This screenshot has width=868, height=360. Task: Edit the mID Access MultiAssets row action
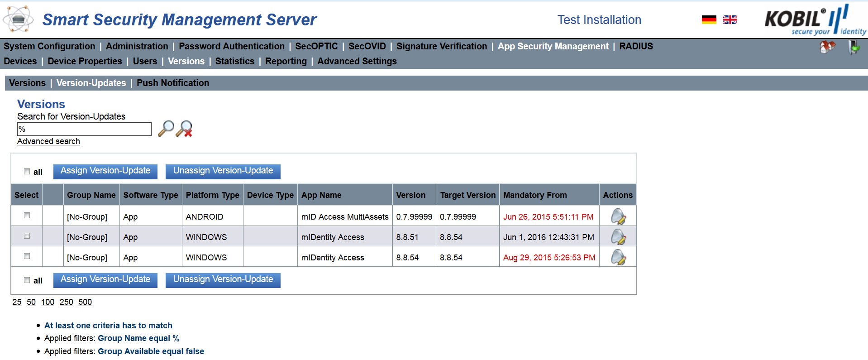618,216
